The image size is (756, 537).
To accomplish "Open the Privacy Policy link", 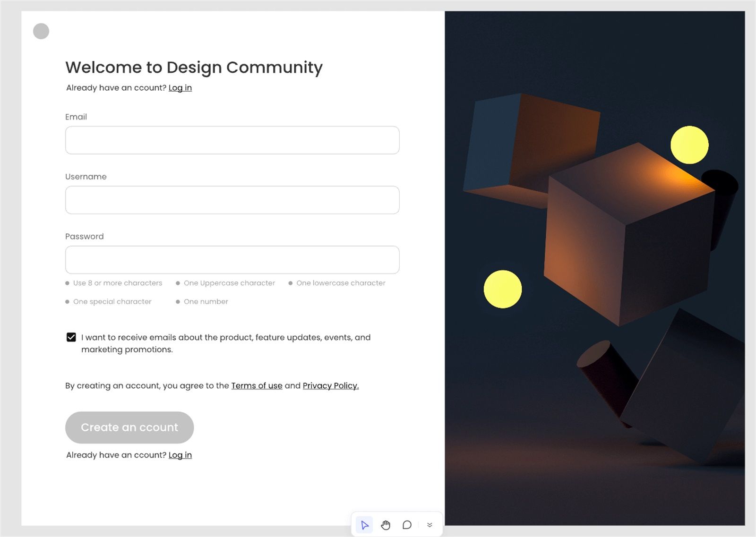I will click(331, 385).
